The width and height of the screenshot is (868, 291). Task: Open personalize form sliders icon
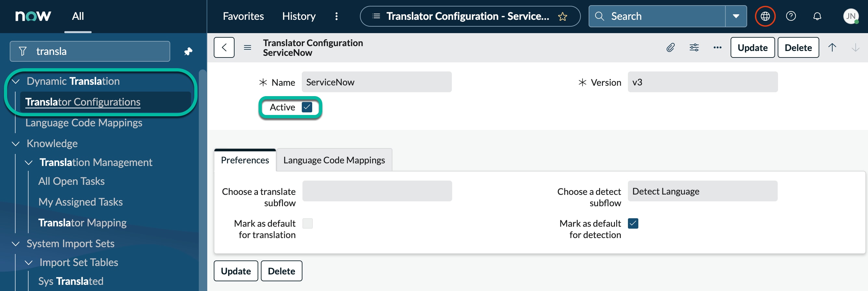pyautogui.click(x=694, y=47)
